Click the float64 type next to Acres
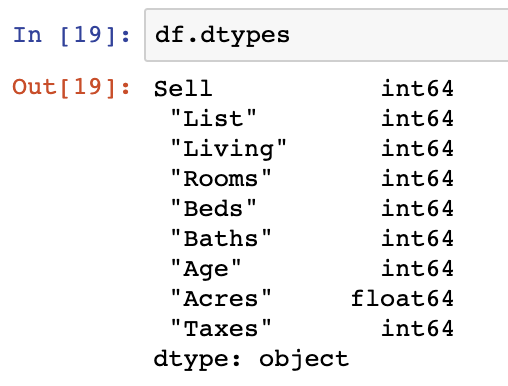Viewport: 508px width, 386px height. pyautogui.click(x=402, y=298)
